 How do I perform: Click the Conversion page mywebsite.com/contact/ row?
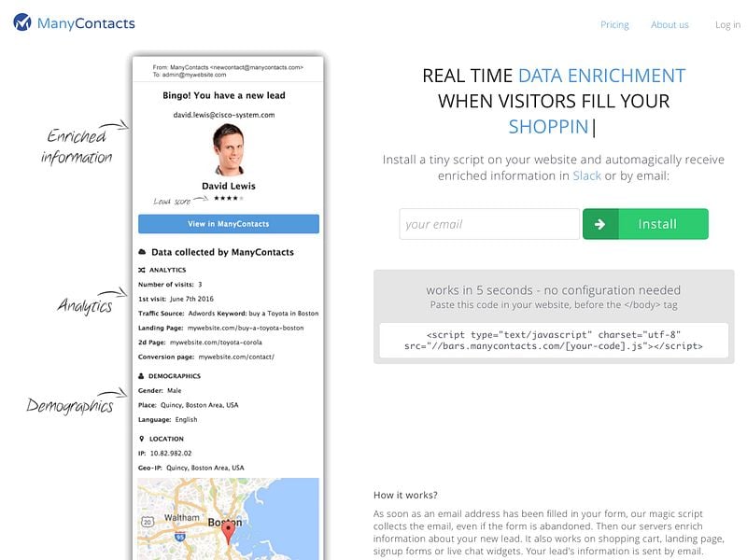pos(206,357)
